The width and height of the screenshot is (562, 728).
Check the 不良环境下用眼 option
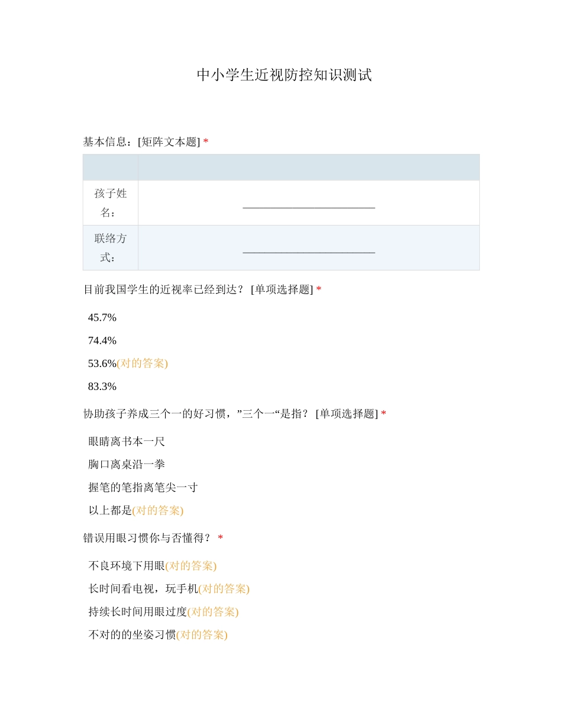(127, 566)
